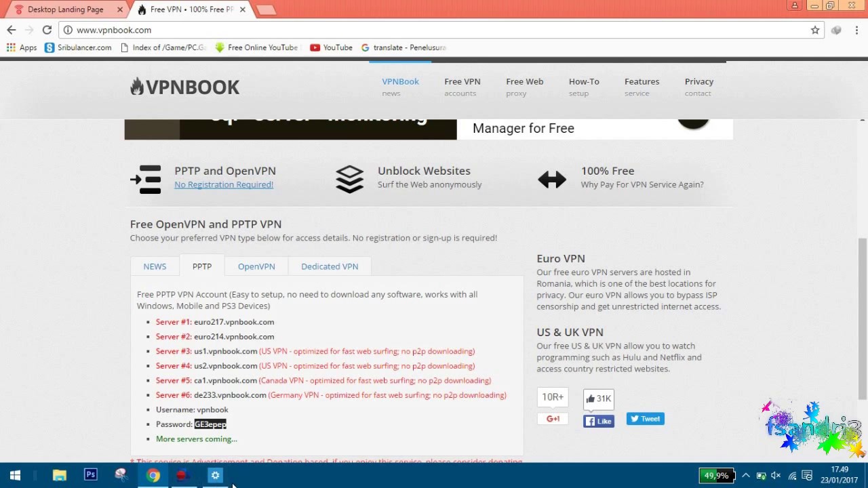This screenshot has height=488, width=868.
Task: Open the network Wi-Fi tray icon
Action: coord(792,475)
